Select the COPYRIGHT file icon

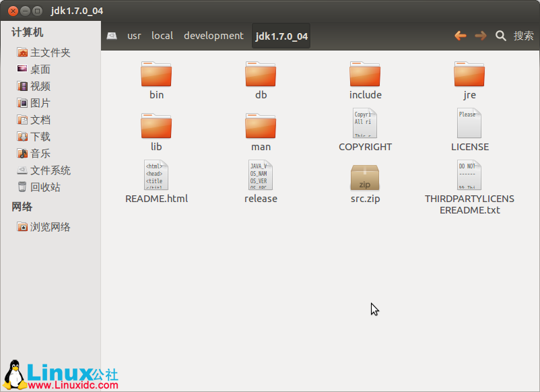click(x=365, y=123)
